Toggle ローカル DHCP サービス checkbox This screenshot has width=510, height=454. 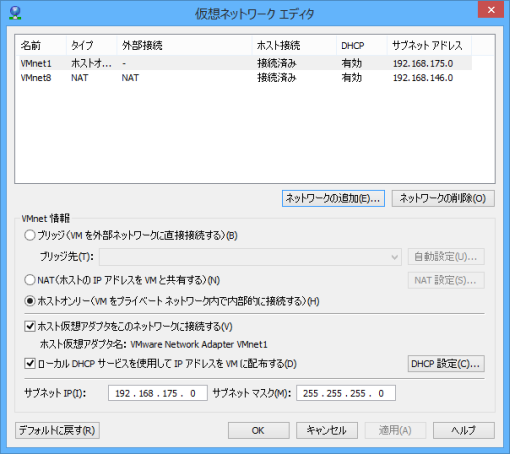coord(30,363)
